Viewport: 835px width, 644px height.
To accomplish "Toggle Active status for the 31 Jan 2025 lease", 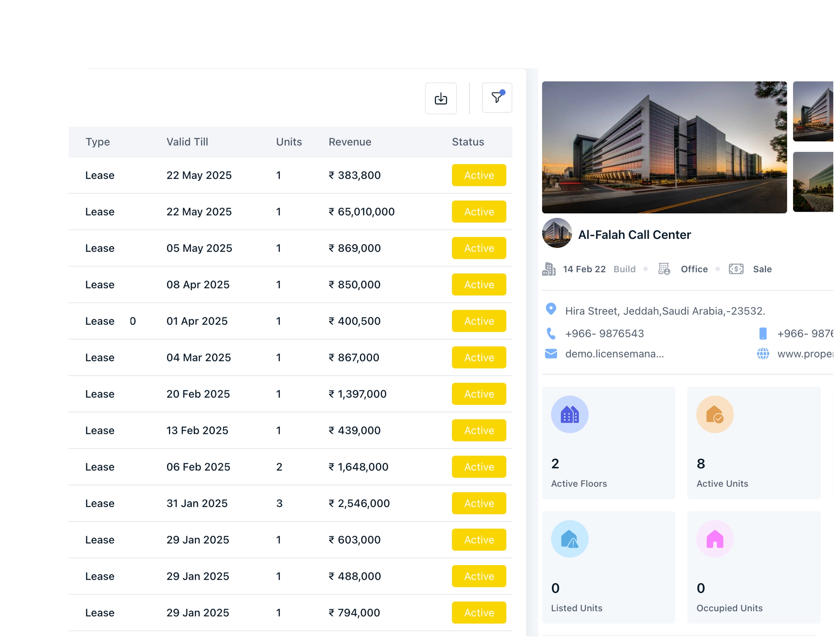I will [x=479, y=503].
